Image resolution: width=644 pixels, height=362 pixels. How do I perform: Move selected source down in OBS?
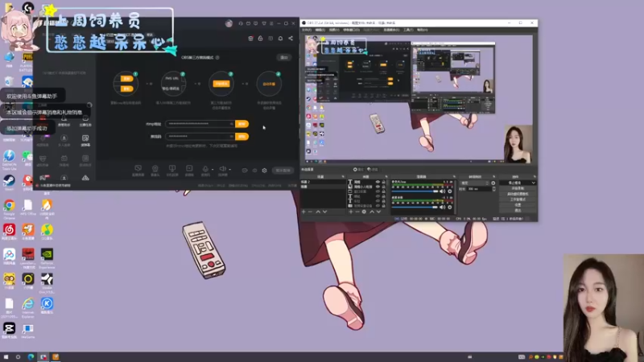[x=378, y=212]
